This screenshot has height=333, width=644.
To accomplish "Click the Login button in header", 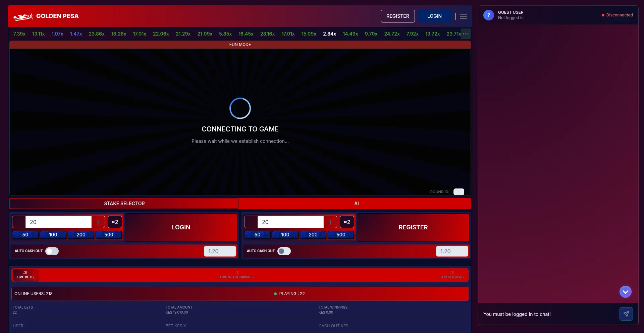I will (434, 16).
